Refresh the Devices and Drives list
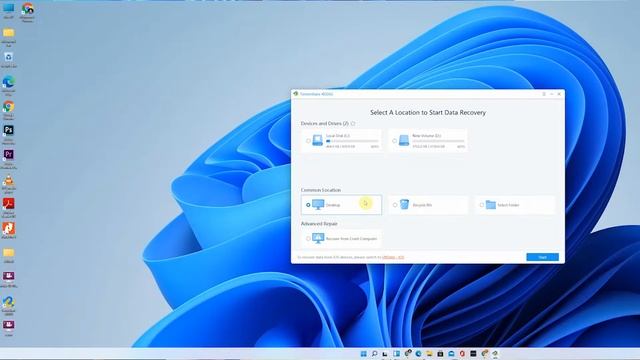The height and width of the screenshot is (360, 640). tap(353, 123)
